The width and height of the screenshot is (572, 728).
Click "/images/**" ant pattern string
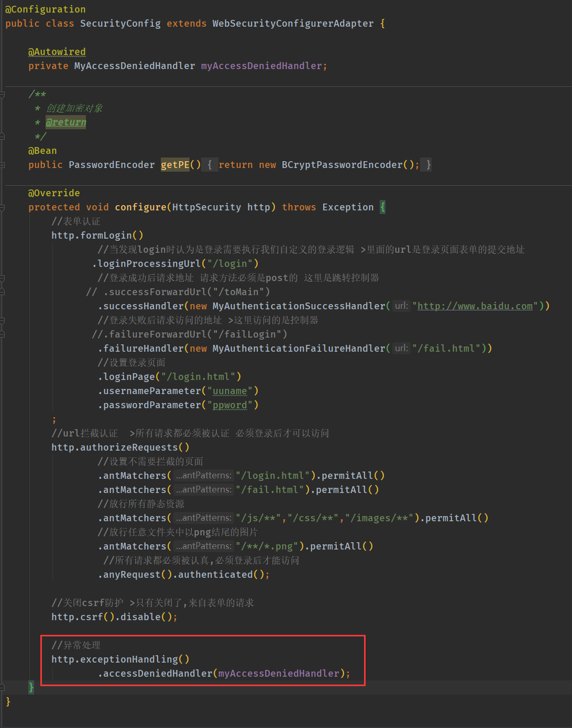point(380,518)
